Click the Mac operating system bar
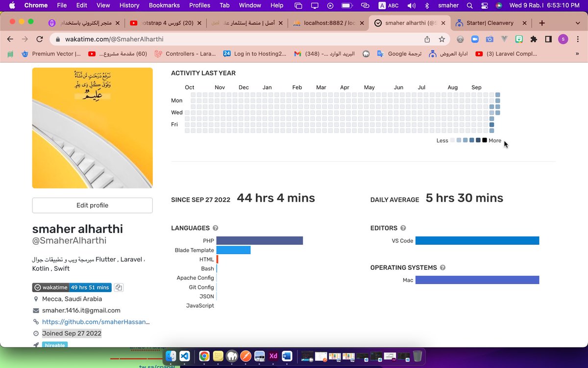Viewport: 588px width, 368px height. (x=477, y=280)
